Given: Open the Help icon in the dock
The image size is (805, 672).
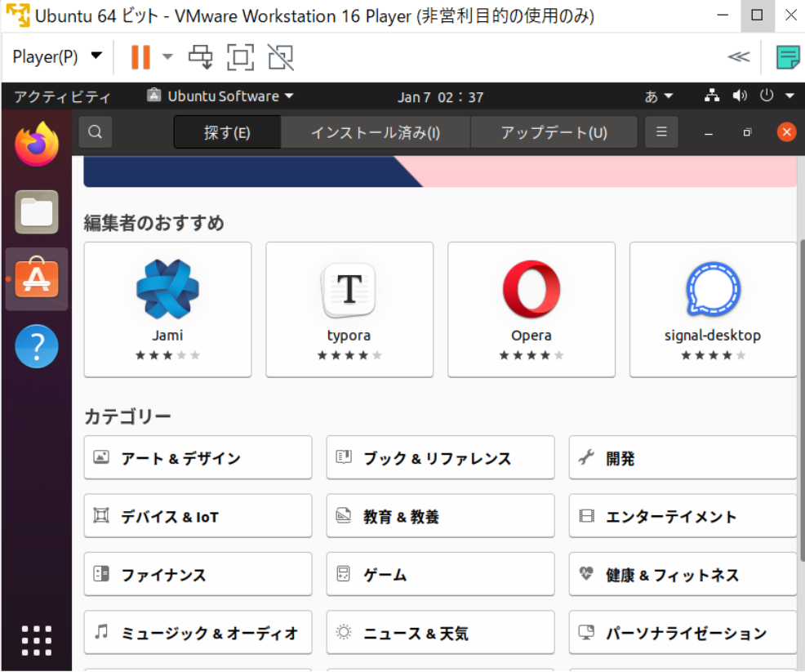Looking at the screenshot, I should 37,346.
